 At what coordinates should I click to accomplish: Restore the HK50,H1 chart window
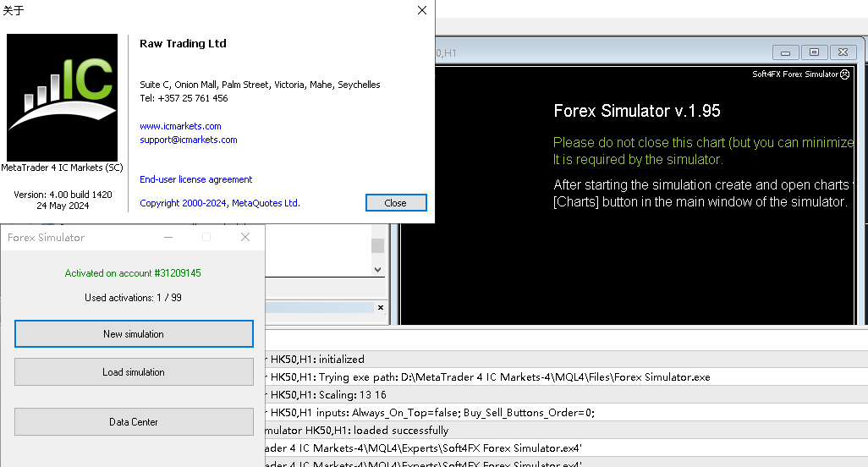pyautogui.click(x=815, y=52)
